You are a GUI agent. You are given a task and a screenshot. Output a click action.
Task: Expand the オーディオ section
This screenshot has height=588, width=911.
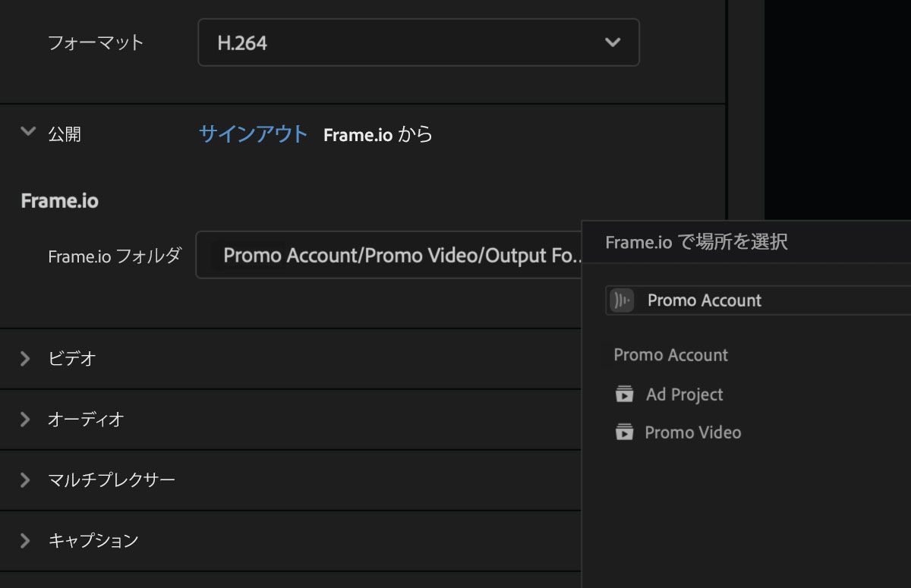(x=25, y=420)
